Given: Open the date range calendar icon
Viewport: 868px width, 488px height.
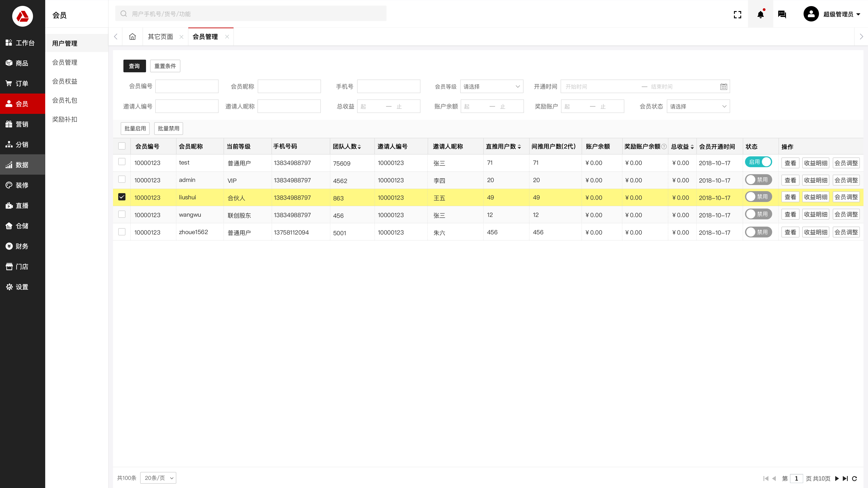Looking at the screenshot, I should click(x=723, y=87).
